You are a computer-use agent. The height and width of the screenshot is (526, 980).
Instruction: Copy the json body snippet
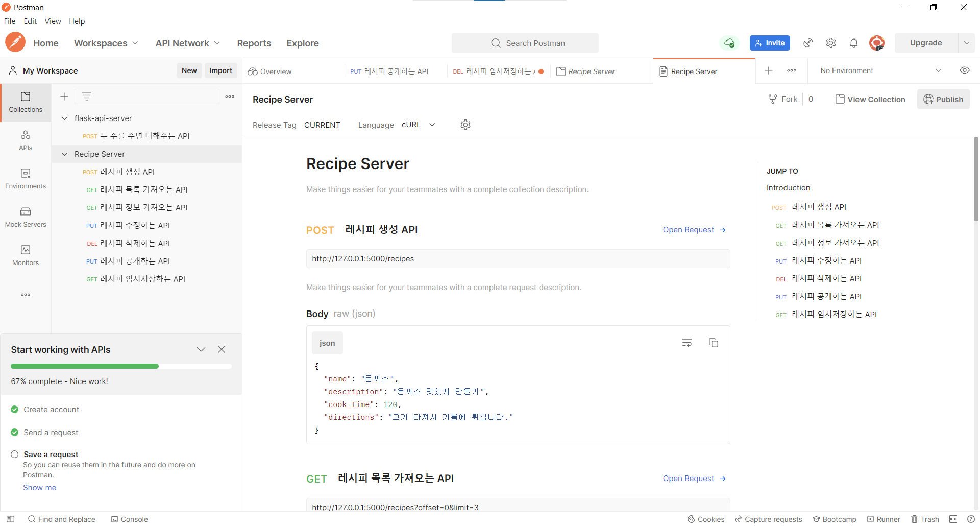click(714, 343)
